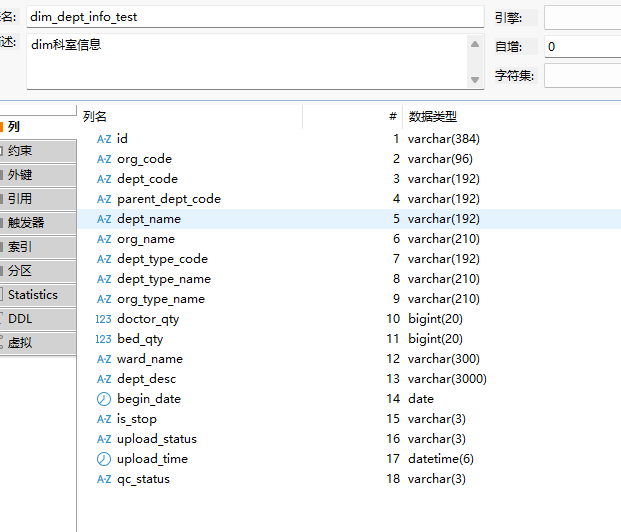Click the AZ icon beside org_code

coord(104,159)
